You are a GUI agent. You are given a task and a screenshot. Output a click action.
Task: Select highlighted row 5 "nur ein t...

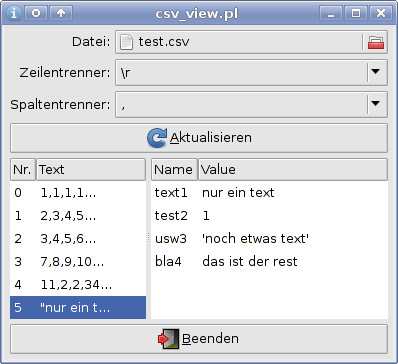(78, 307)
